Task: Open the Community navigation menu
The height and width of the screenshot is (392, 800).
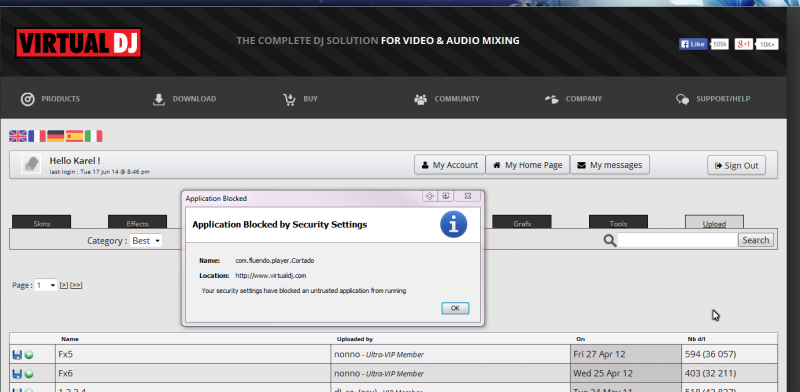Action: coord(446,99)
